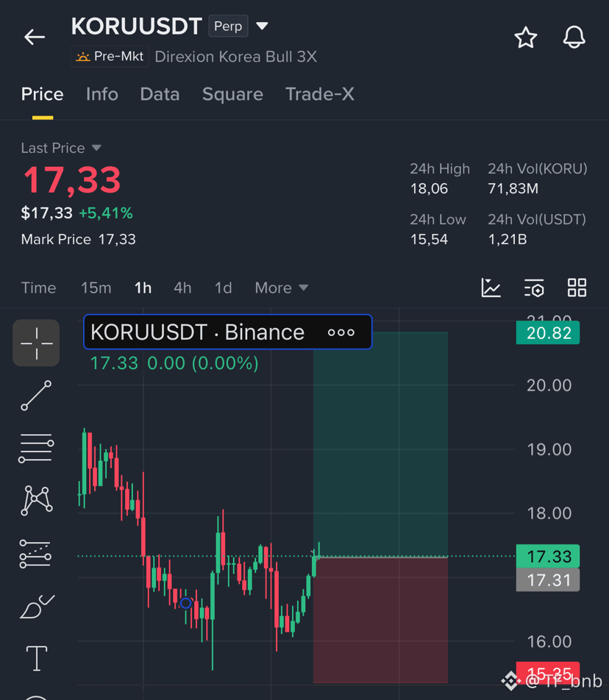Switch to the Price tab
Viewport: 609px width, 700px height.
pyautogui.click(x=43, y=94)
